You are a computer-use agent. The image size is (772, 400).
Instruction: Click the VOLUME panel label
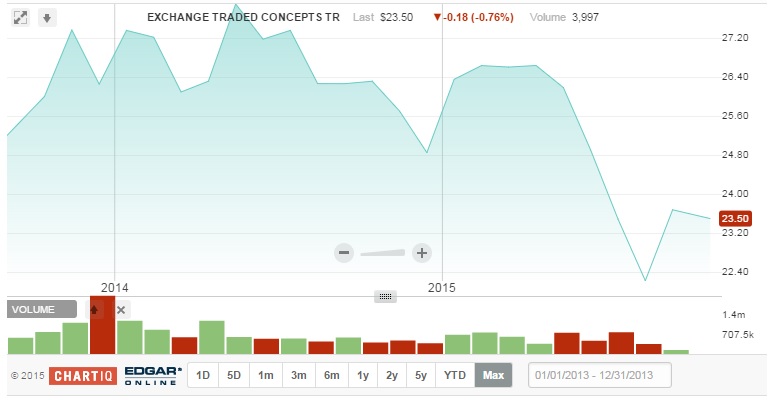41,310
